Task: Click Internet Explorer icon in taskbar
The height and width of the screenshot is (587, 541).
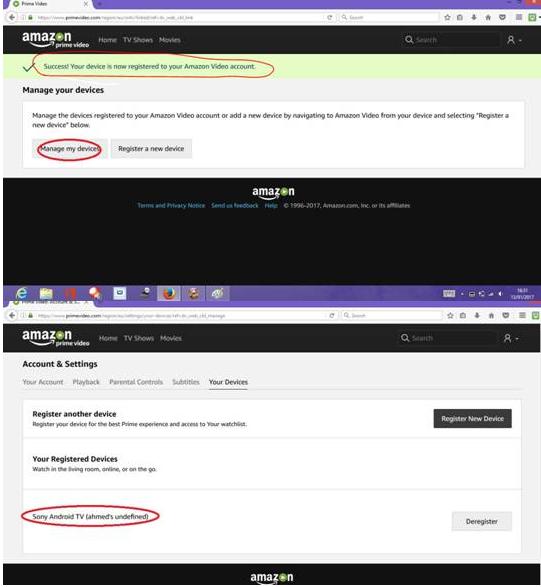Action: coord(22,293)
